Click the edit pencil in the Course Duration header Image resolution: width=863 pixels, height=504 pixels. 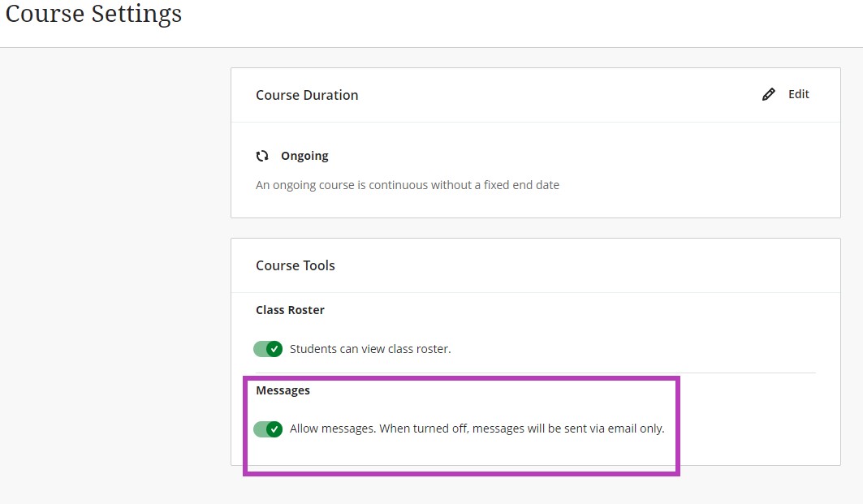pos(768,94)
